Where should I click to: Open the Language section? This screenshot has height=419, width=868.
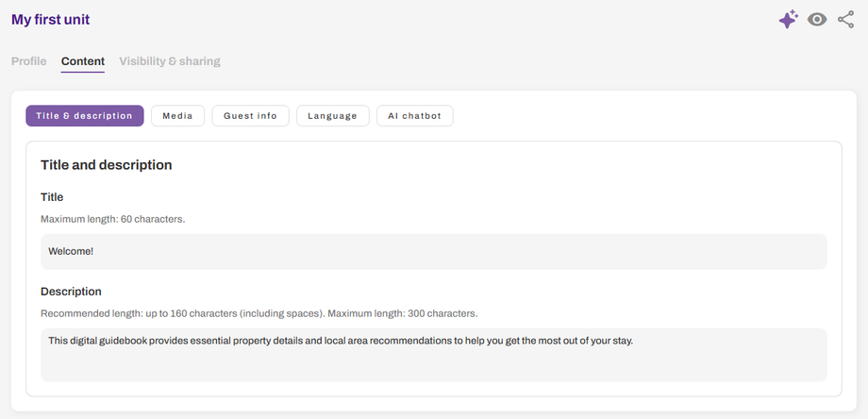(x=332, y=116)
